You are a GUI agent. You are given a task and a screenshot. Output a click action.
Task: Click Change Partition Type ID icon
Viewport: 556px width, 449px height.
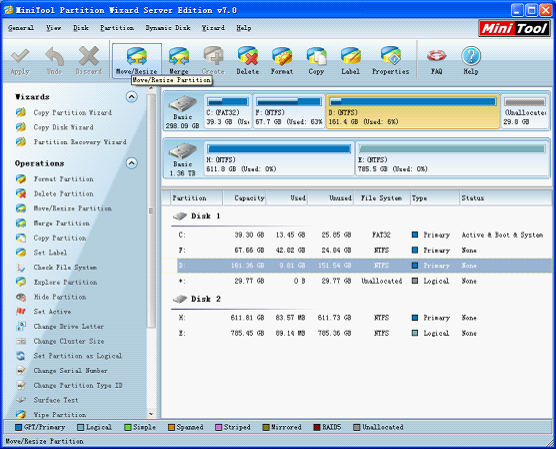click(x=21, y=385)
